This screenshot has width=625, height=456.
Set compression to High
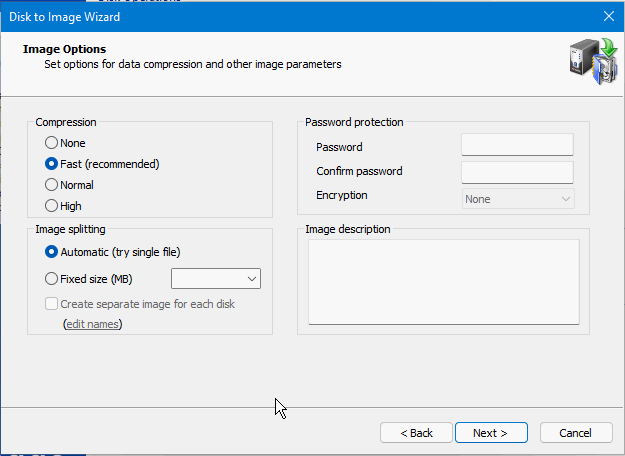click(x=52, y=206)
